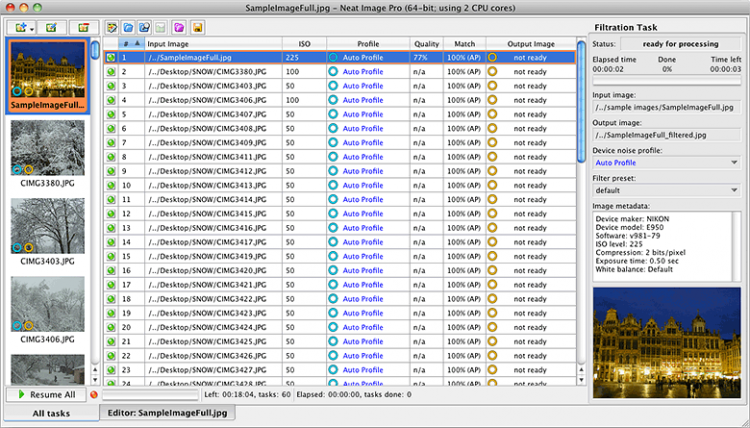Viewport: 750px width, 428px height.
Task: Click the orange floppy-disk save output icon
Action: coord(197,28)
